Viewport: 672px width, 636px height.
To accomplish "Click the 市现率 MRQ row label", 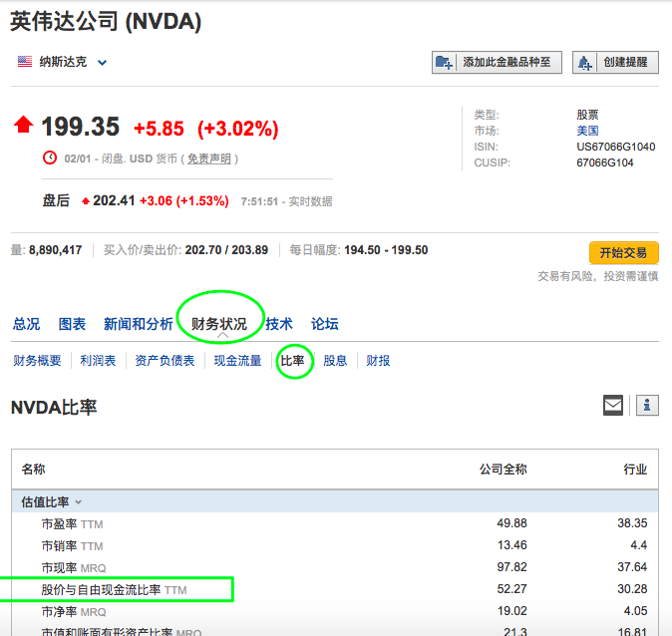I will click(74, 567).
